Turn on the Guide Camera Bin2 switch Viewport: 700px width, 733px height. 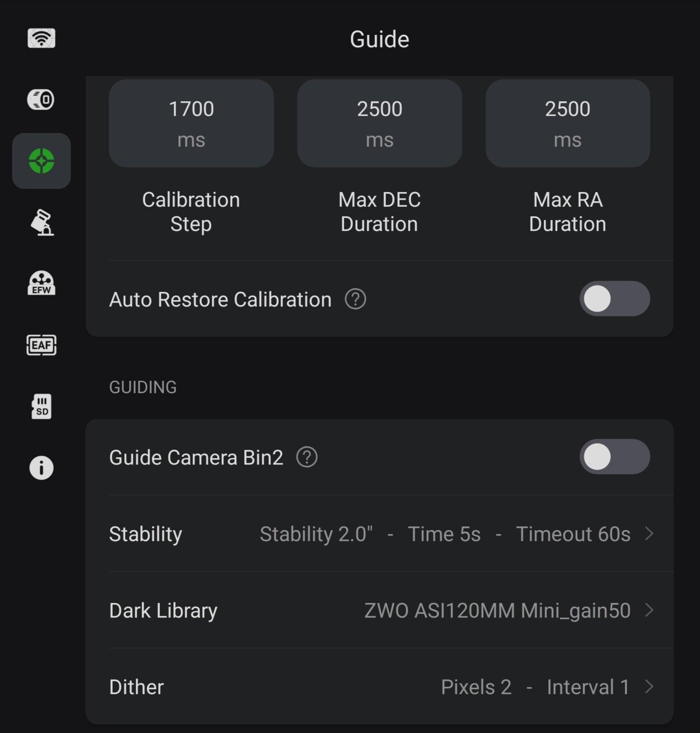[614, 457]
